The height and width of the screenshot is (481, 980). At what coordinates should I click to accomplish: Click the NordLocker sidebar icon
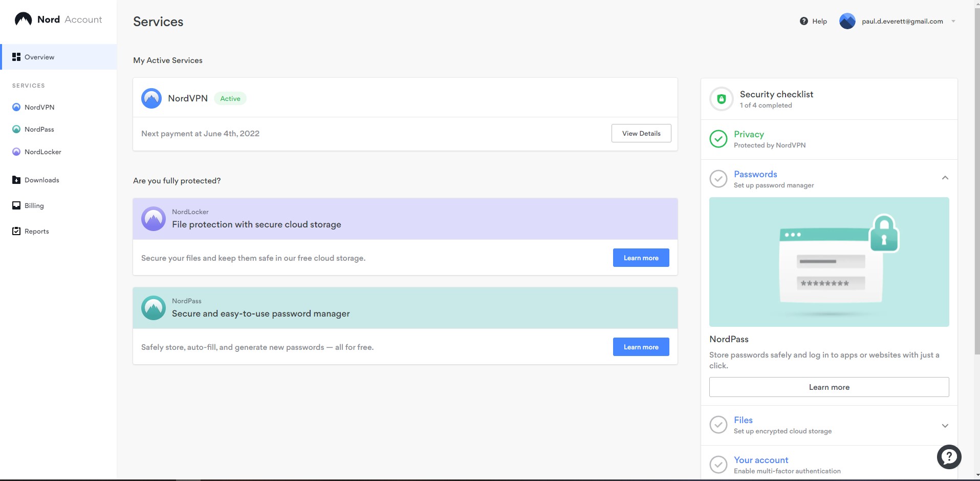(x=16, y=152)
